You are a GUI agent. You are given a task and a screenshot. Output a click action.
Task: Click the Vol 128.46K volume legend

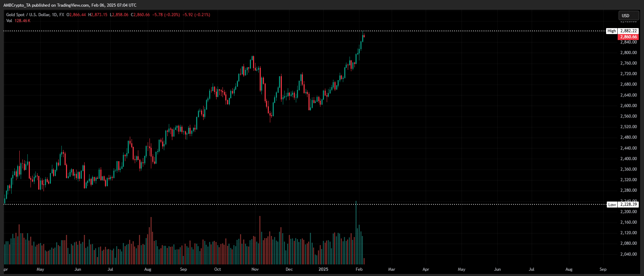18,21
